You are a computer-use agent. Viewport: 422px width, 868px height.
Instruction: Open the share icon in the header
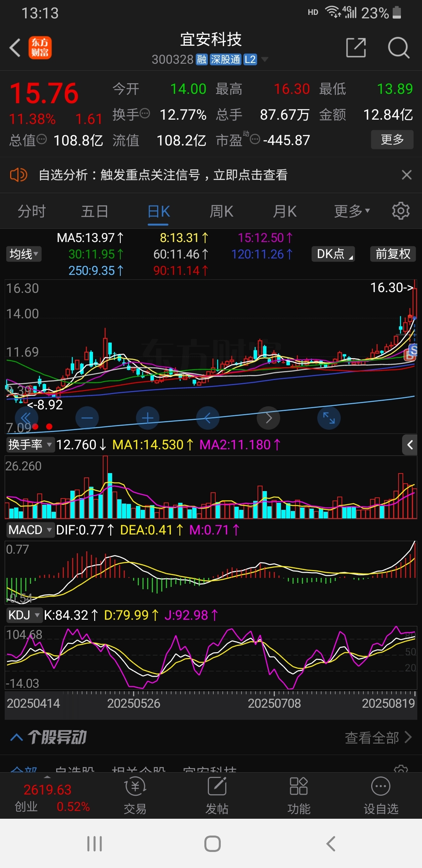(x=356, y=48)
